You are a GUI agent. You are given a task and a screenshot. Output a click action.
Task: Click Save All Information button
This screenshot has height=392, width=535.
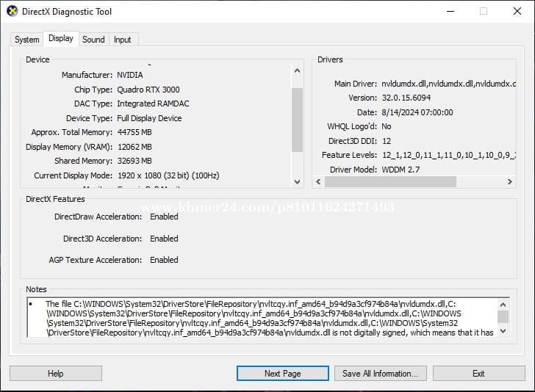[381, 374]
